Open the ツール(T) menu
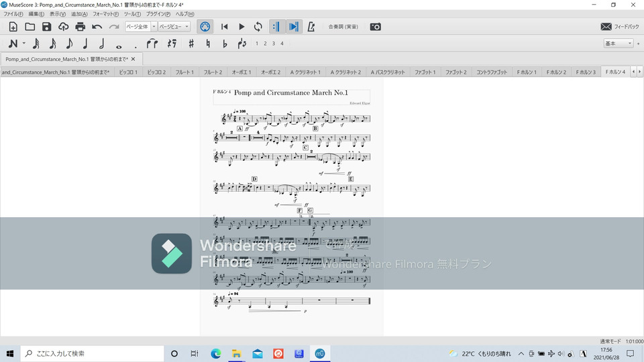Viewport: 644px width, 362px height. coord(132,14)
